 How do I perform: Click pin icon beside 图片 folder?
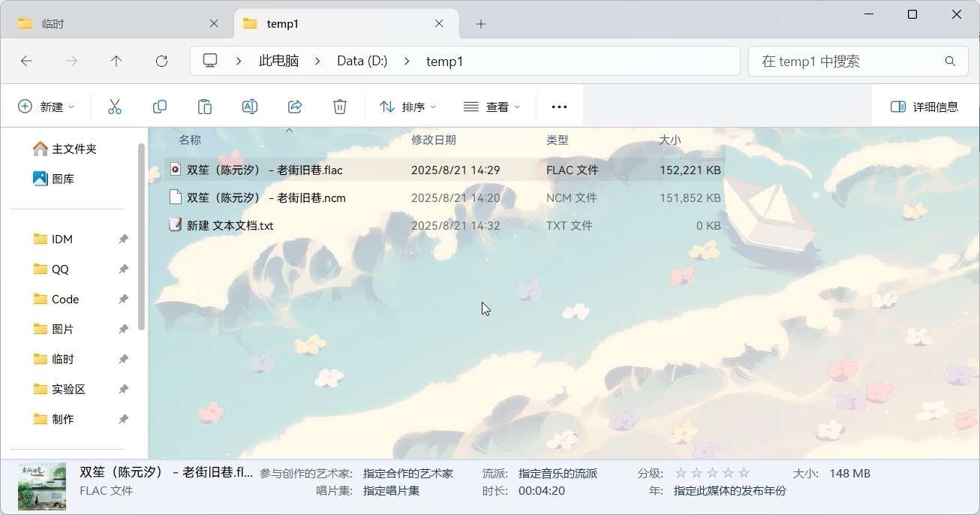[x=123, y=329]
